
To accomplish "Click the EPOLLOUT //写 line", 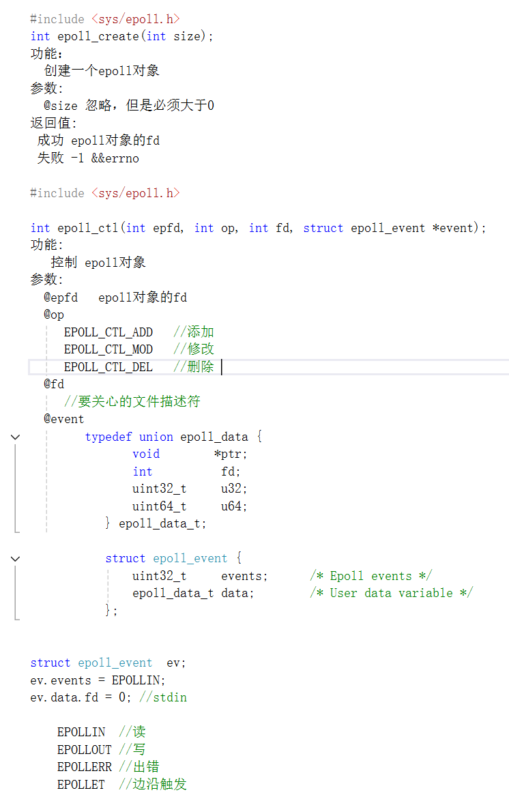I will (x=102, y=750).
